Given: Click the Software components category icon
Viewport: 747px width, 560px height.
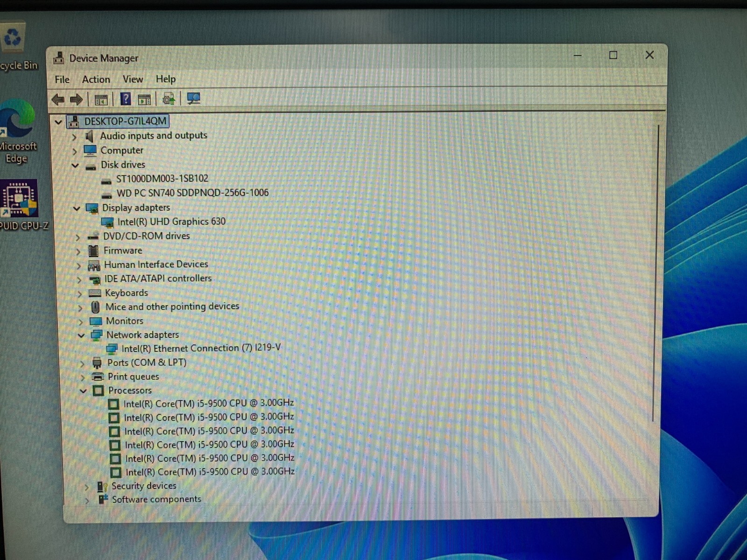Looking at the screenshot, I should click(x=103, y=499).
